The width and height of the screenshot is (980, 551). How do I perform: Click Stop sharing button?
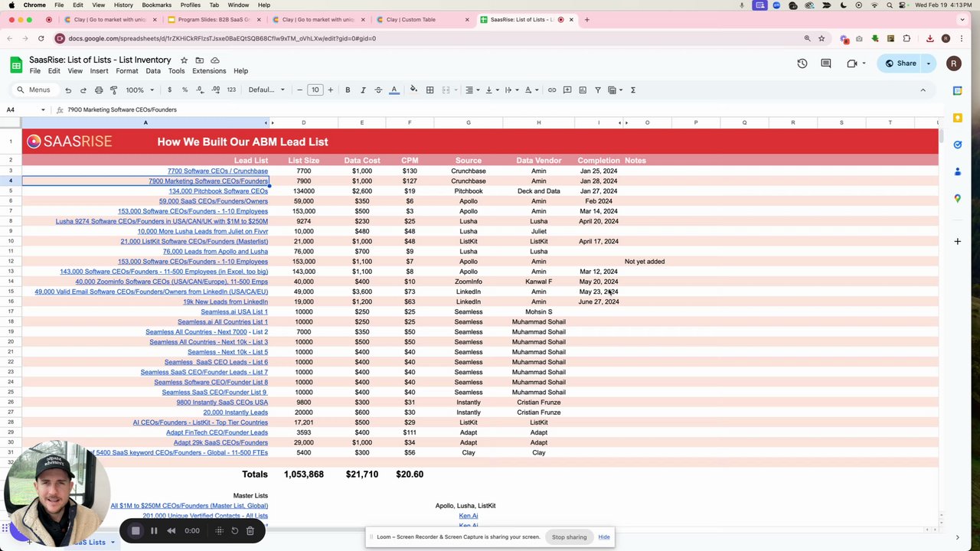point(570,537)
